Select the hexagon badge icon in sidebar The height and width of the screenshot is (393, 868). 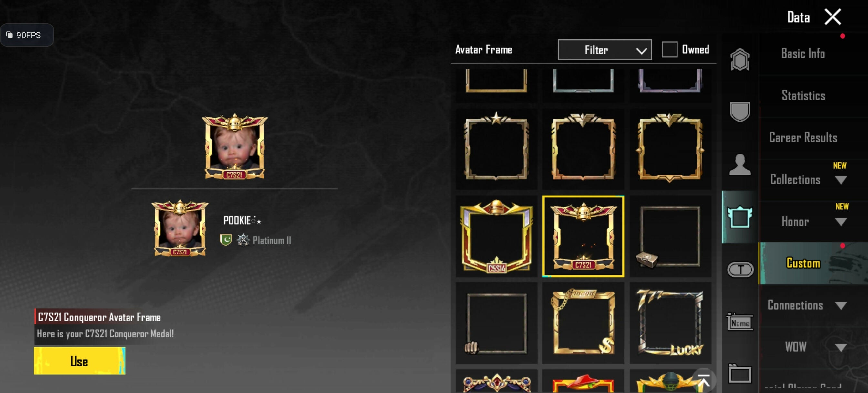(x=739, y=60)
